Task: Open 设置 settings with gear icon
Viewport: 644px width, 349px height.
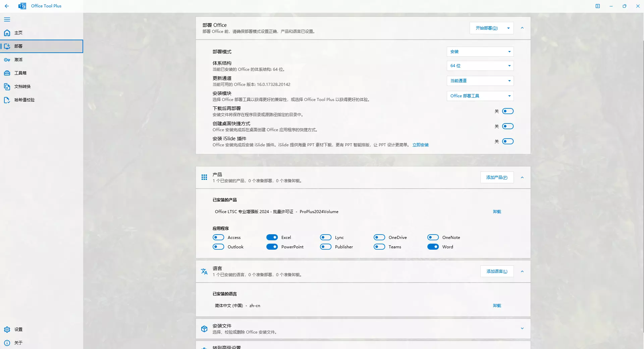Action: point(18,330)
